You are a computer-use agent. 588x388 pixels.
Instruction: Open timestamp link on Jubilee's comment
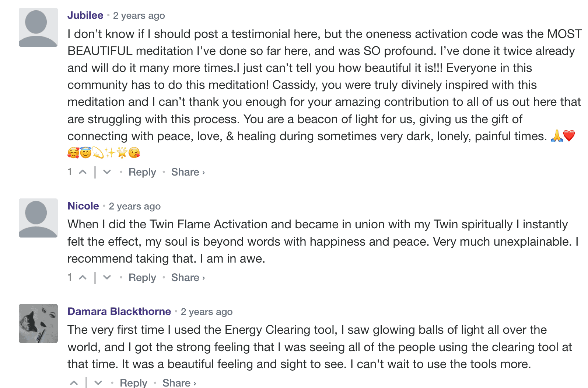click(139, 16)
